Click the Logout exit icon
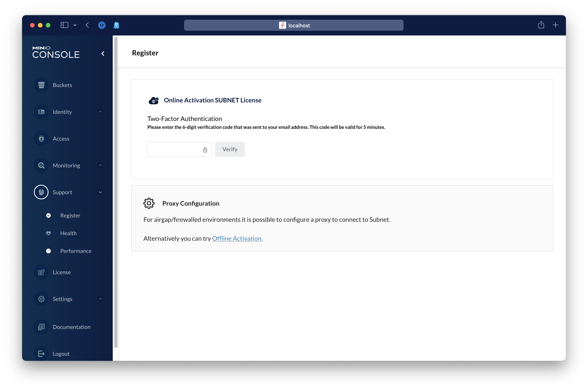The width and height of the screenshot is (588, 390). 41,354
